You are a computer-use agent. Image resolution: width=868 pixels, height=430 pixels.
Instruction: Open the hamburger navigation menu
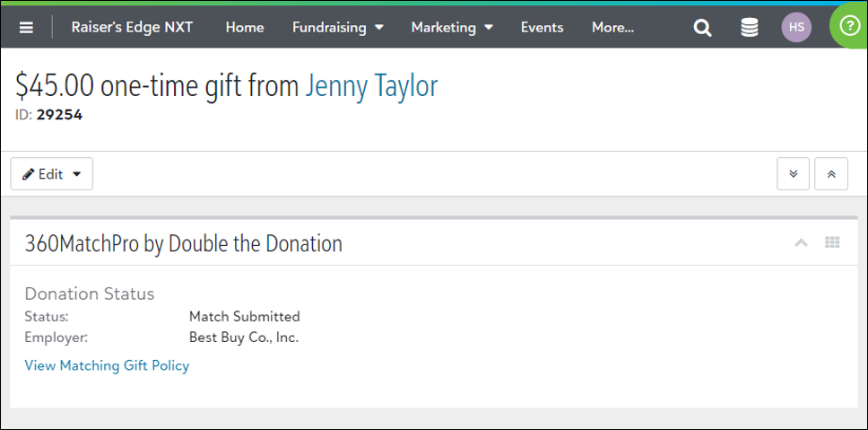26,27
